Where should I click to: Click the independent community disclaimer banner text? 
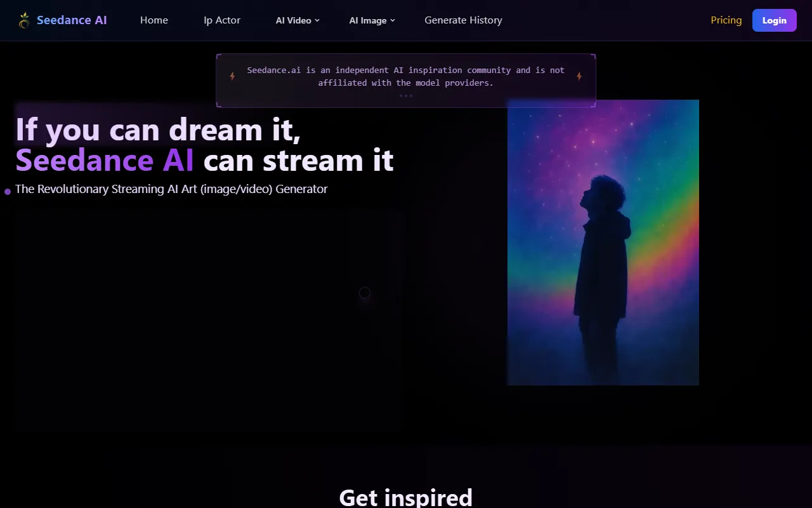click(x=406, y=76)
